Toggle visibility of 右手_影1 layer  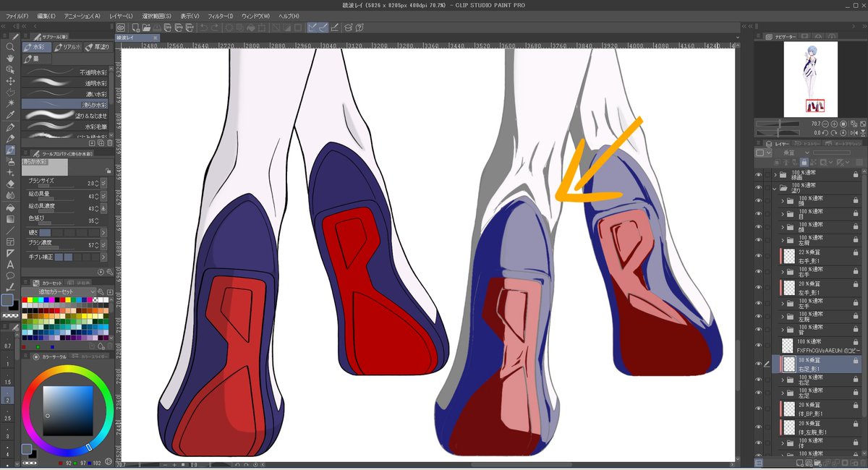pyautogui.click(x=759, y=256)
